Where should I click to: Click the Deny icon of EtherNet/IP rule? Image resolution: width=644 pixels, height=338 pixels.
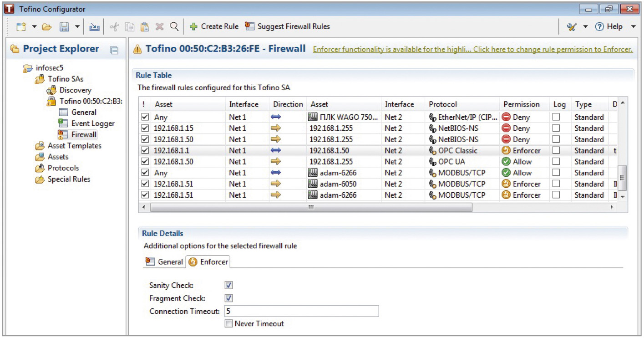[506, 117]
